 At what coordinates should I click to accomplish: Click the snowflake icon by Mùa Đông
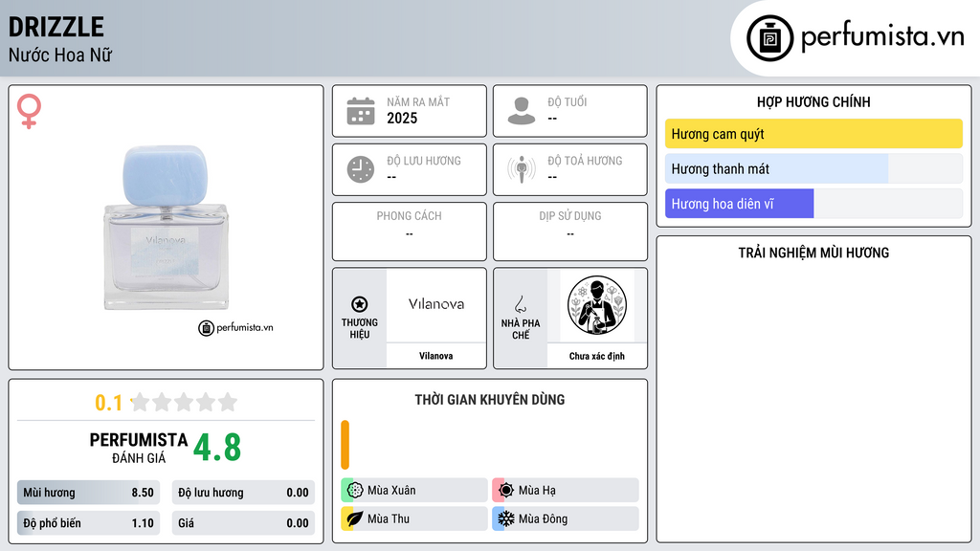click(x=506, y=518)
